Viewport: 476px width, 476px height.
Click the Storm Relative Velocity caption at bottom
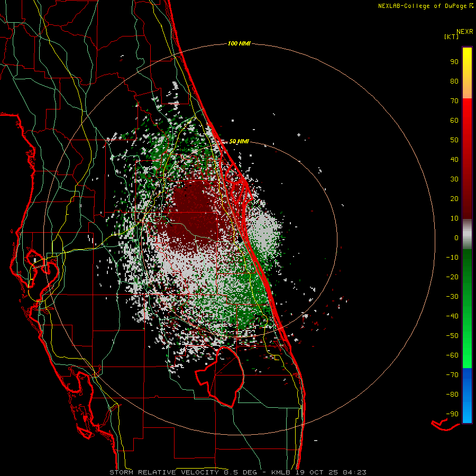237,472
